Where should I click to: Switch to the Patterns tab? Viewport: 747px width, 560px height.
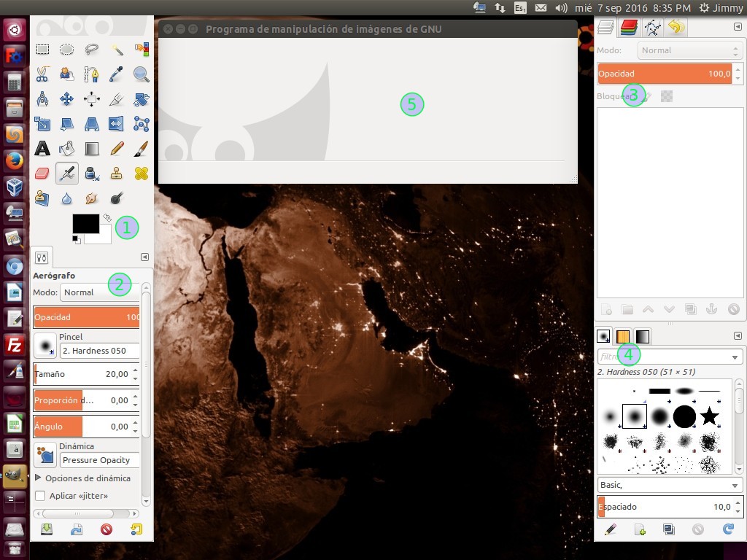(623, 336)
